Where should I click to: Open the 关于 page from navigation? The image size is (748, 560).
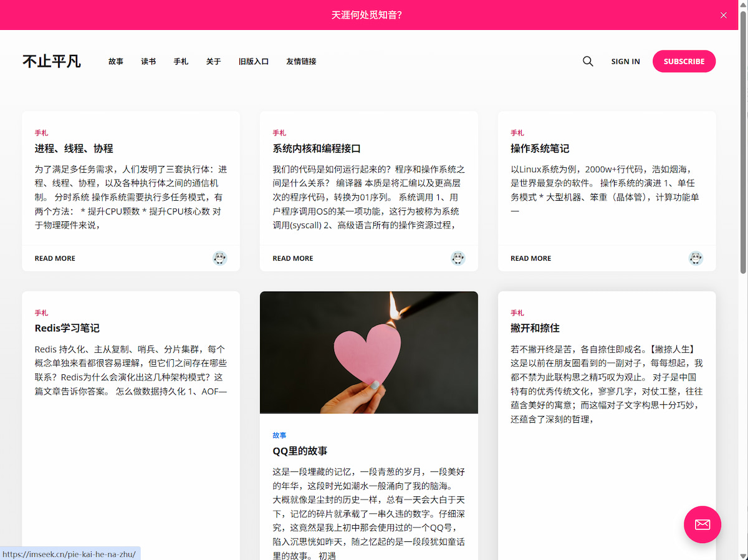pyautogui.click(x=213, y=62)
